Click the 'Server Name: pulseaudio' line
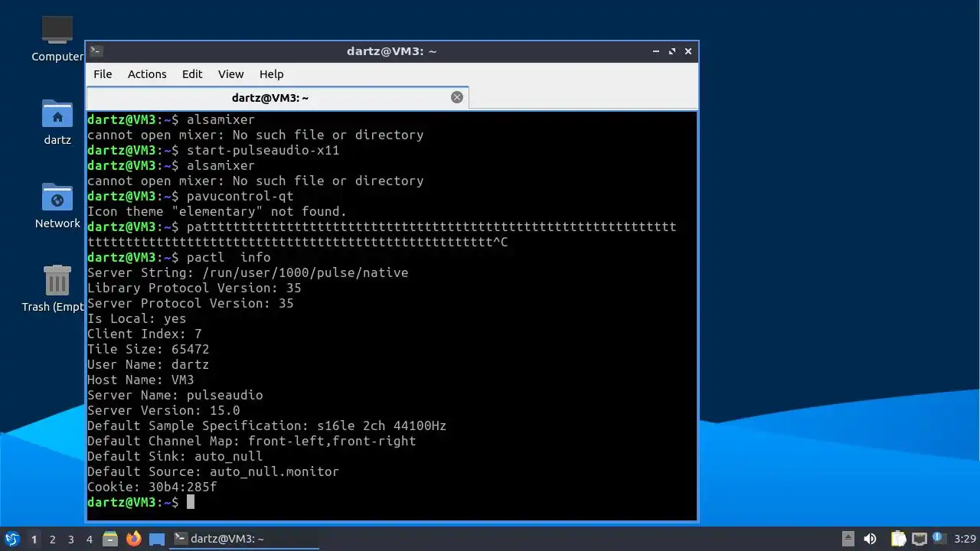 point(175,395)
